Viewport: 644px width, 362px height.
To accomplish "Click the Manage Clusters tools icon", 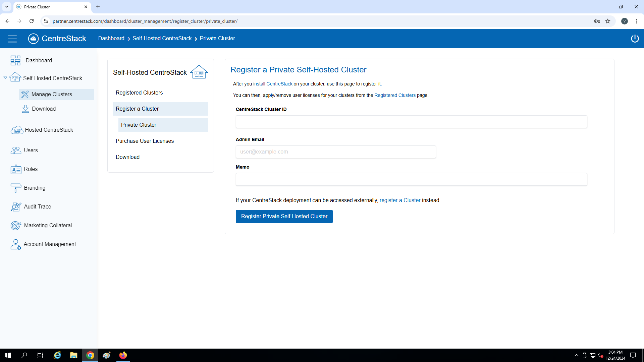I will tap(25, 94).
